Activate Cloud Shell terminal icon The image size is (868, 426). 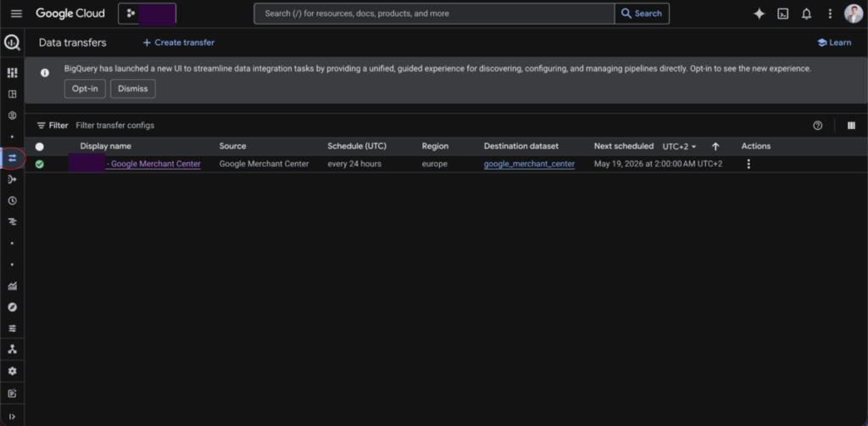pyautogui.click(x=782, y=14)
